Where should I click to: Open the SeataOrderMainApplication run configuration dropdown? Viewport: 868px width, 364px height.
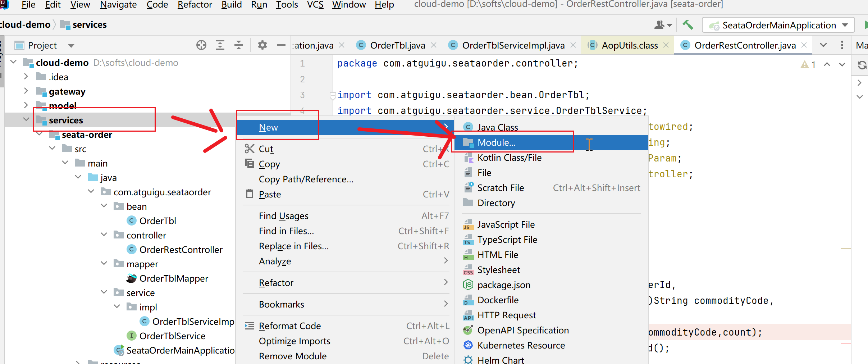(778, 25)
